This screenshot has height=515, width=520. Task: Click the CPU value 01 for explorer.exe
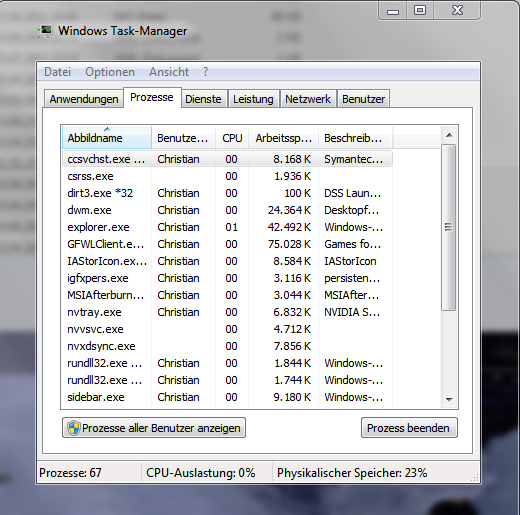pos(231,227)
